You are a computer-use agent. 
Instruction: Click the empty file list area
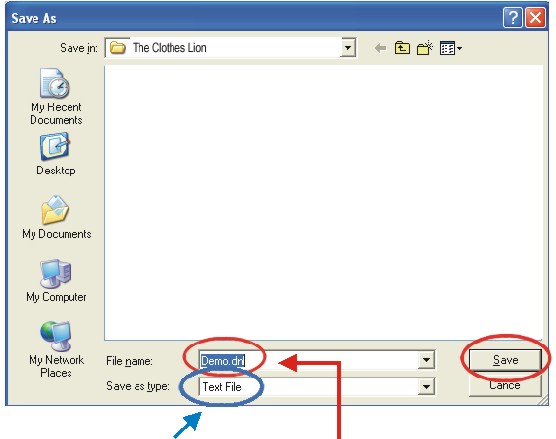point(323,202)
